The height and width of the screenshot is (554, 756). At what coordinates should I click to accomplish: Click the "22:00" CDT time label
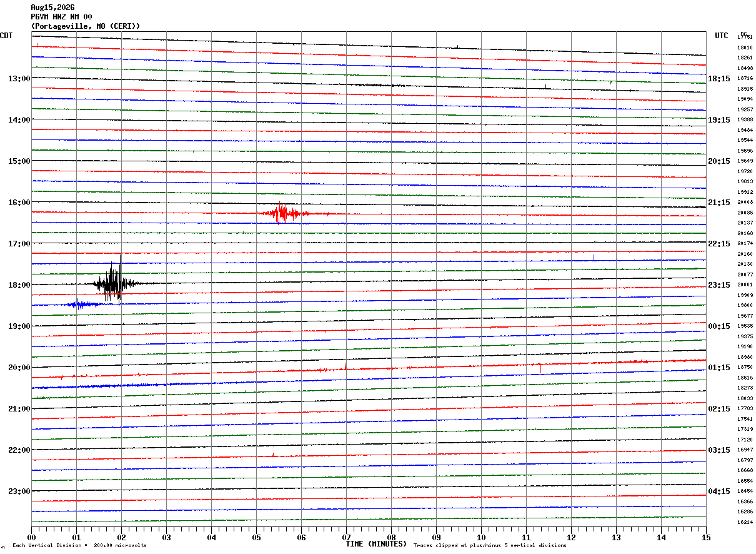click(19, 450)
